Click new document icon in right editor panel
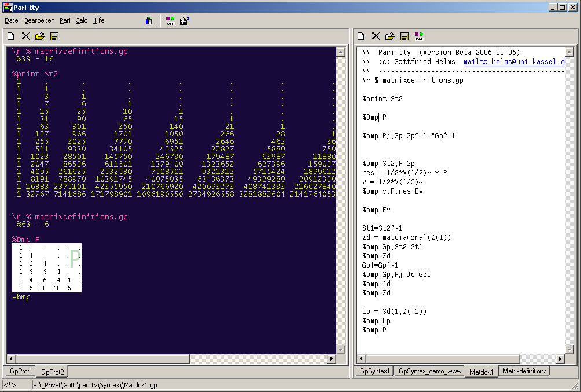 point(361,36)
